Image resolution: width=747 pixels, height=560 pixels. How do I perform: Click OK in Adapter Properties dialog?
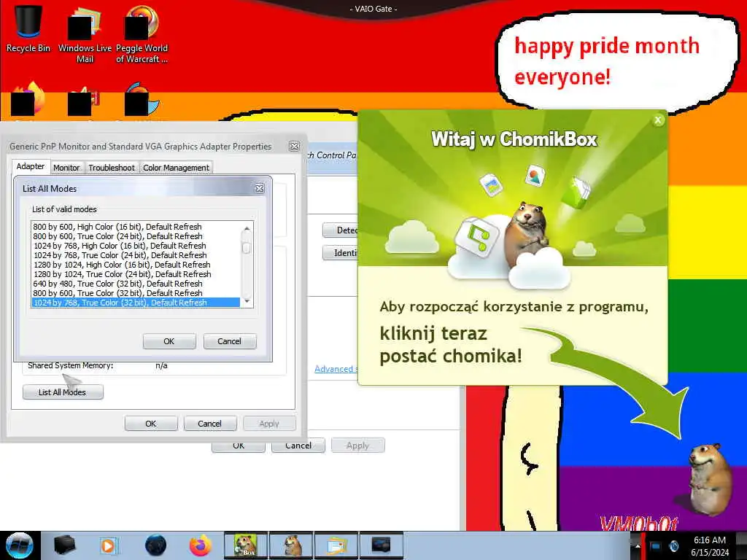[x=151, y=424]
